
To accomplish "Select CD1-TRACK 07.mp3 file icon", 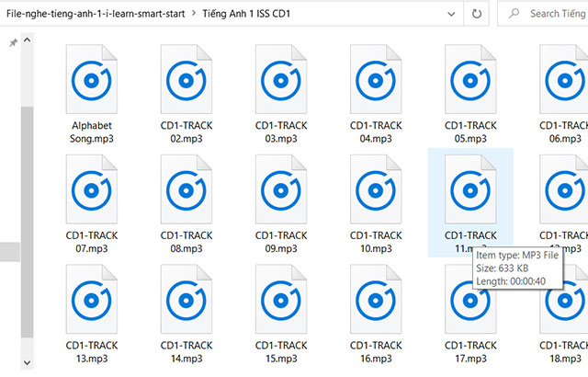I will (92, 188).
